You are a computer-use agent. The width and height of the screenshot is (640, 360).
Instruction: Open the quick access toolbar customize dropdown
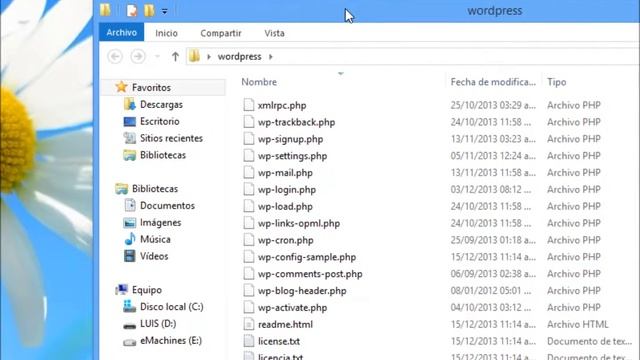pos(164,11)
